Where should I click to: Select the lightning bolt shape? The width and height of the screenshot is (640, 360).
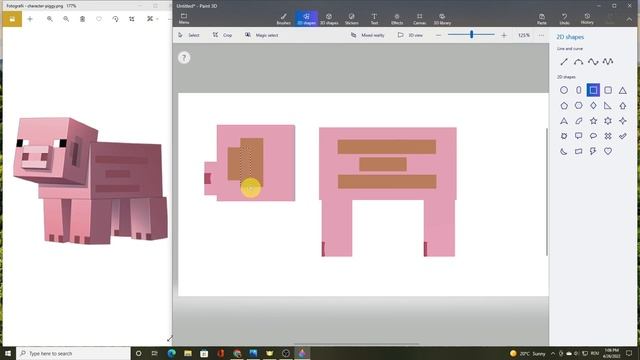(593, 151)
